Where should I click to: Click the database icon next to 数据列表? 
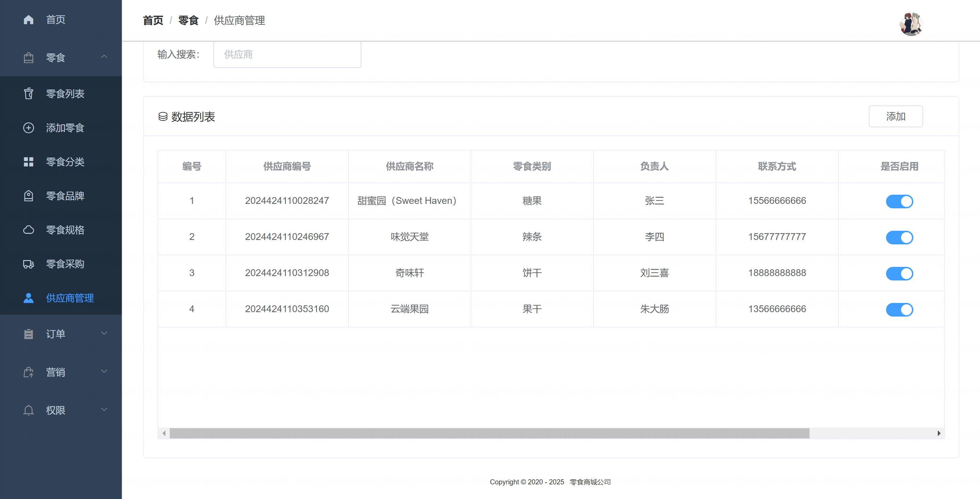[x=163, y=116]
